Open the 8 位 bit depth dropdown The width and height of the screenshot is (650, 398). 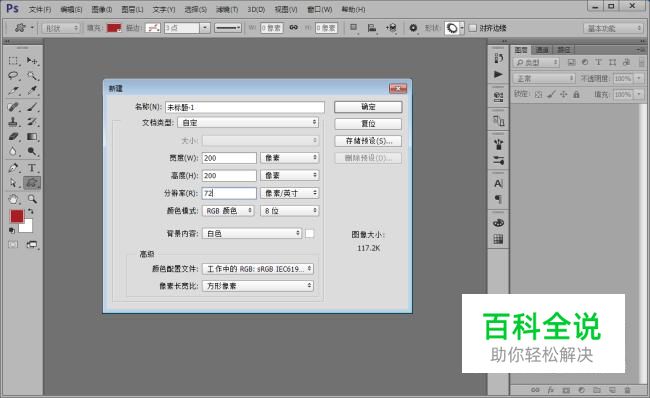289,211
